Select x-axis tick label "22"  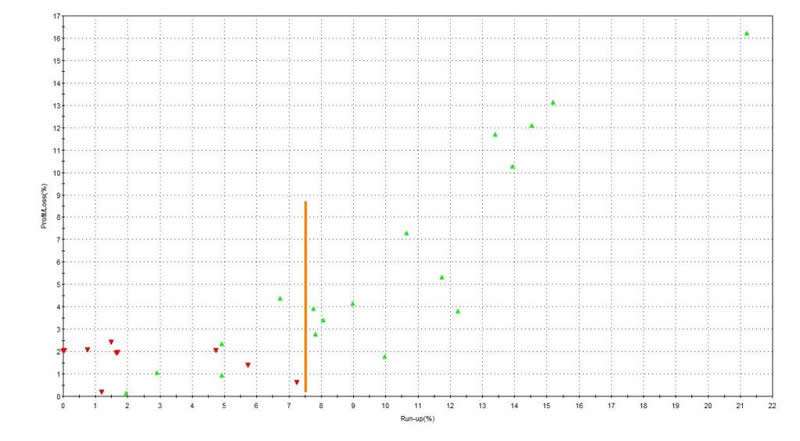[772, 406]
